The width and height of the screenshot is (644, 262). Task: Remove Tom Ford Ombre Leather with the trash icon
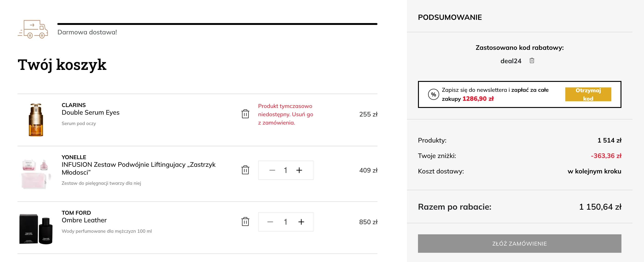tap(246, 222)
